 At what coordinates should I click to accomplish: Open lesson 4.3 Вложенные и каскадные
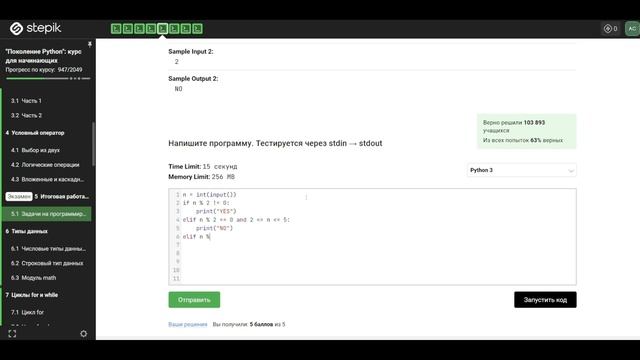(47, 180)
